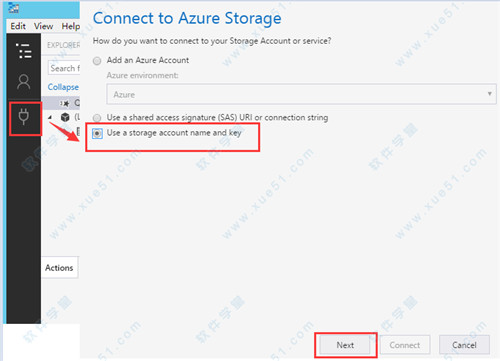Open the View menu

click(43, 26)
